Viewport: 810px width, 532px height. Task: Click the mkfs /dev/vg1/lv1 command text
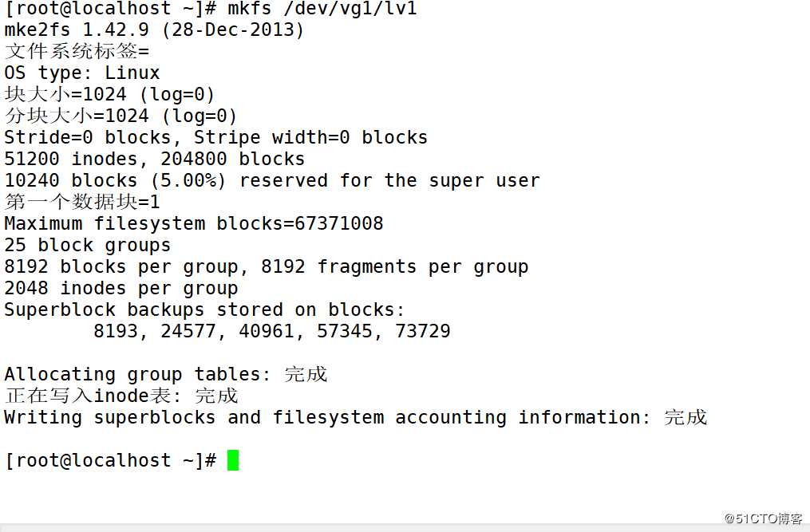click(x=322, y=10)
